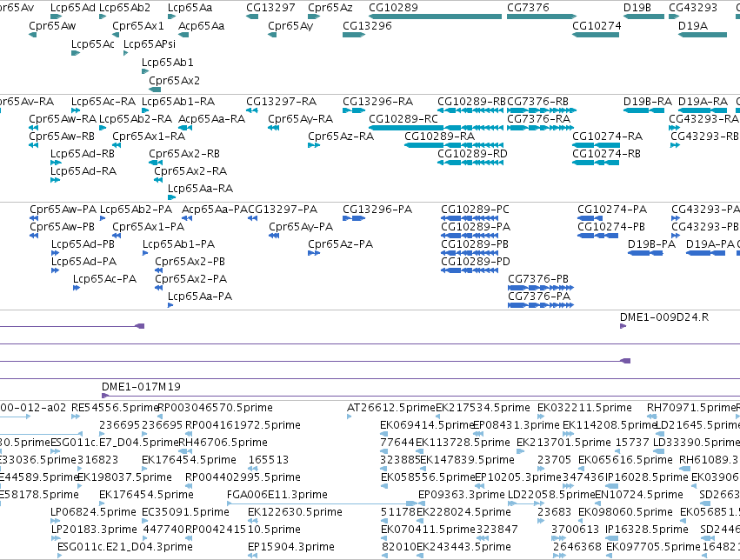Select the Cpr65Ax1 gene label

(137, 26)
